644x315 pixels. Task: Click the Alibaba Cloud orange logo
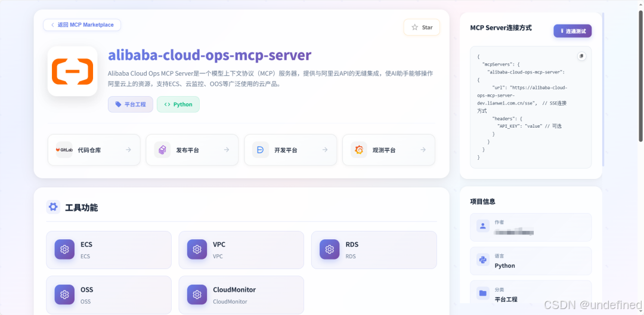click(x=72, y=71)
